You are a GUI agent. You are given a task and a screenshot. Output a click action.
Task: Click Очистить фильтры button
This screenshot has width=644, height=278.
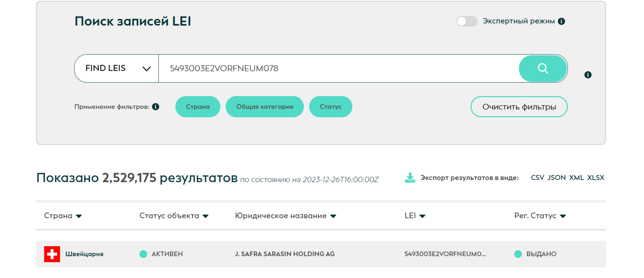coord(519,107)
